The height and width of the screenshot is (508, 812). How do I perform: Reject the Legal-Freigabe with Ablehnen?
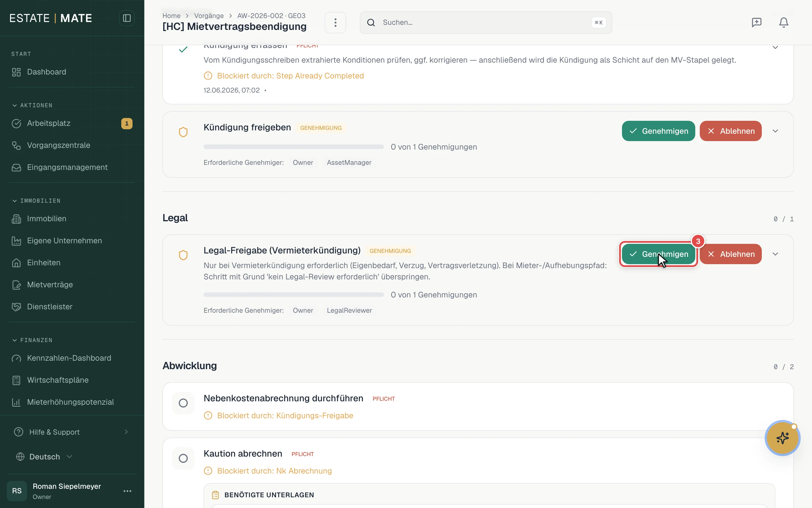(x=731, y=254)
